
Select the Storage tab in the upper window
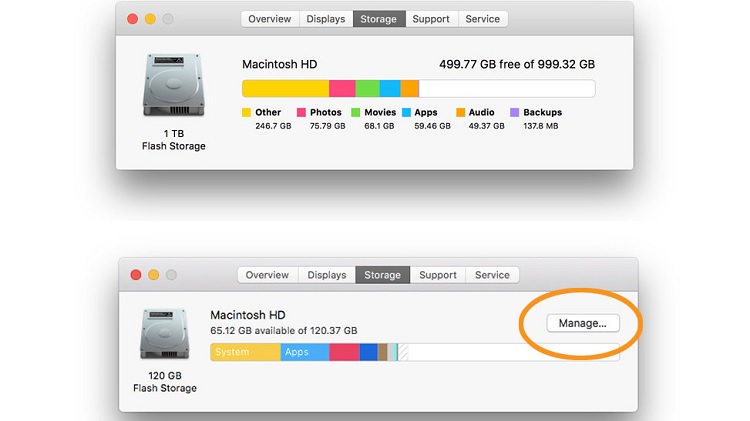coord(379,19)
